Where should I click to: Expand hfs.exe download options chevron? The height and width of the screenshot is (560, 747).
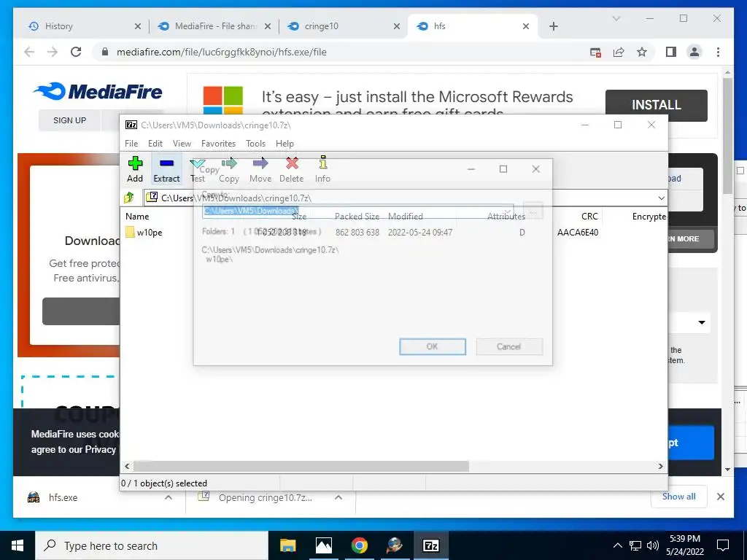click(169, 497)
